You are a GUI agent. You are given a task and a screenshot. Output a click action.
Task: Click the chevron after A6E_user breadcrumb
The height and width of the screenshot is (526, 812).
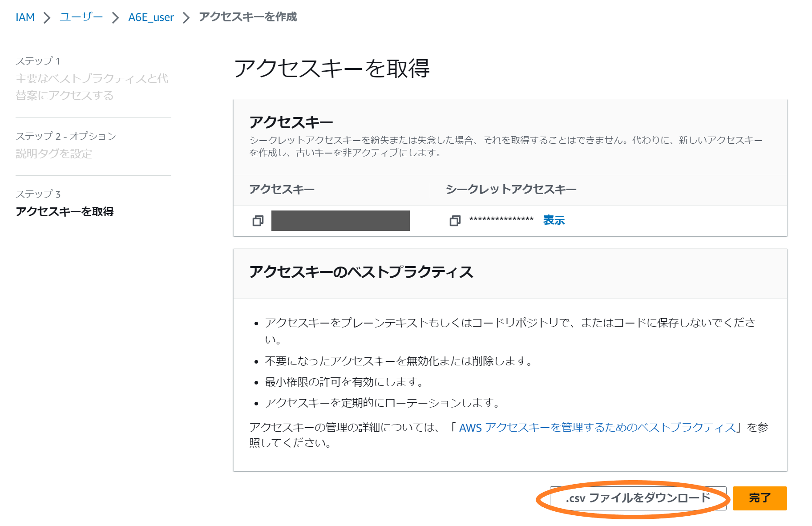(186, 18)
